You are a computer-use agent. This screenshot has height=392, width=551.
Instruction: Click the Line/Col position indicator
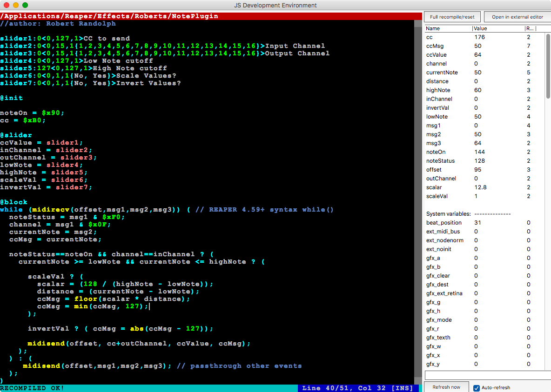coord(357,388)
